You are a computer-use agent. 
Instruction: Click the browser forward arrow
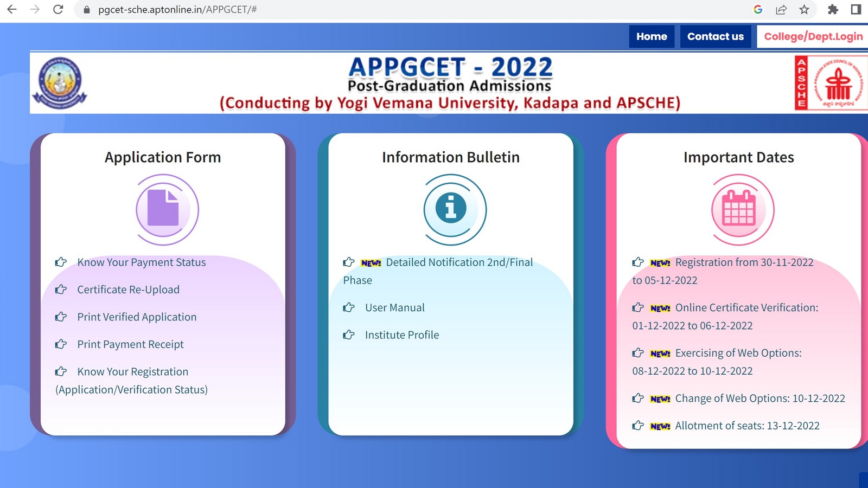[x=35, y=9]
